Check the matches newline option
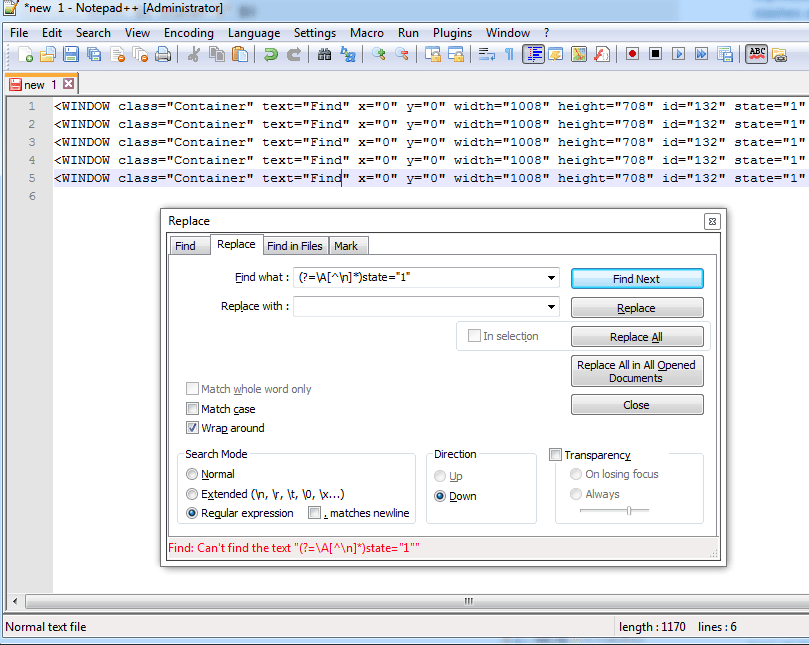This screenshot has height=645, width=809. pos(315,512)
